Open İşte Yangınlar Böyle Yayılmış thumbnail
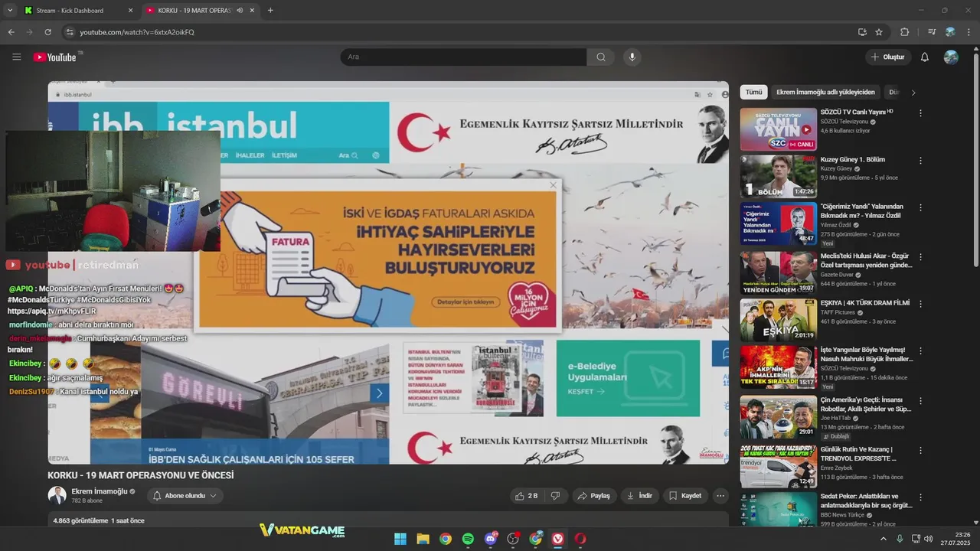 pyautogui.click(x=778, y=367)
